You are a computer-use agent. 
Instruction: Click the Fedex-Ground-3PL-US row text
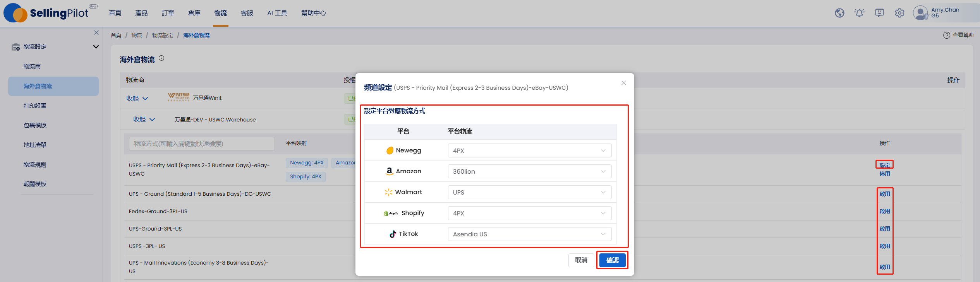click(158, 211)
